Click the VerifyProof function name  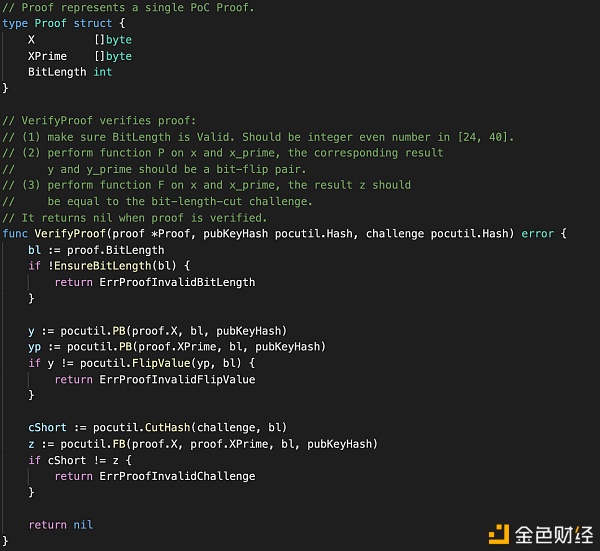click(70, 233)
